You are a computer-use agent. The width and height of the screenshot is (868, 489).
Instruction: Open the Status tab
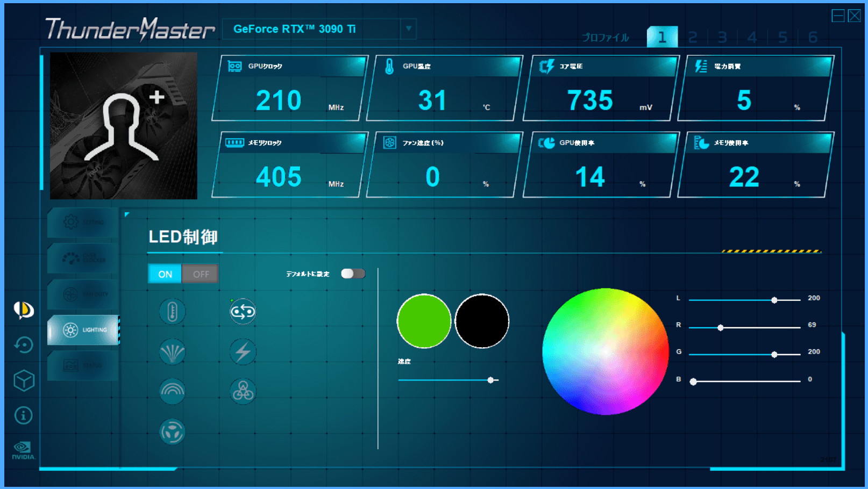pos(83,365)
